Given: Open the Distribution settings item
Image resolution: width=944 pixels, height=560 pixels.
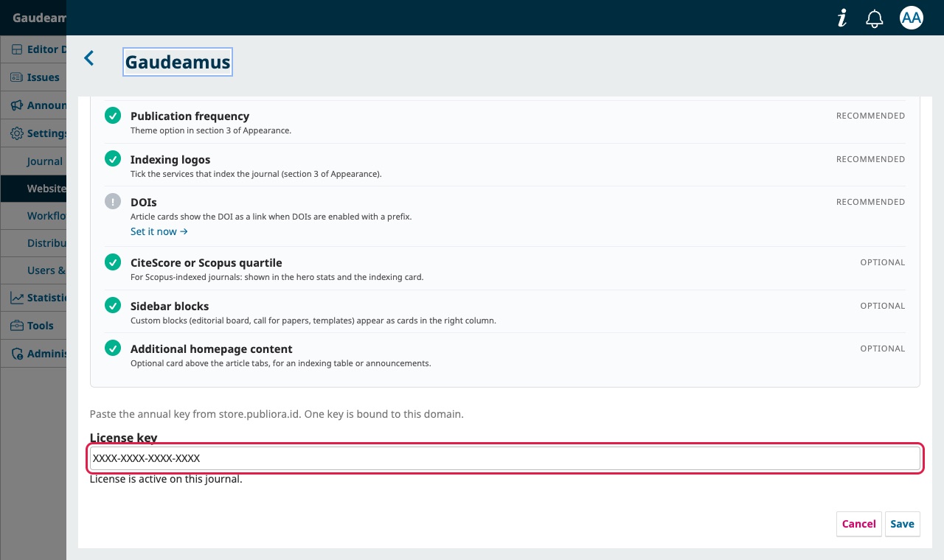Looking at the screenshot, I should pyautogui.click(x=33, y=243).
